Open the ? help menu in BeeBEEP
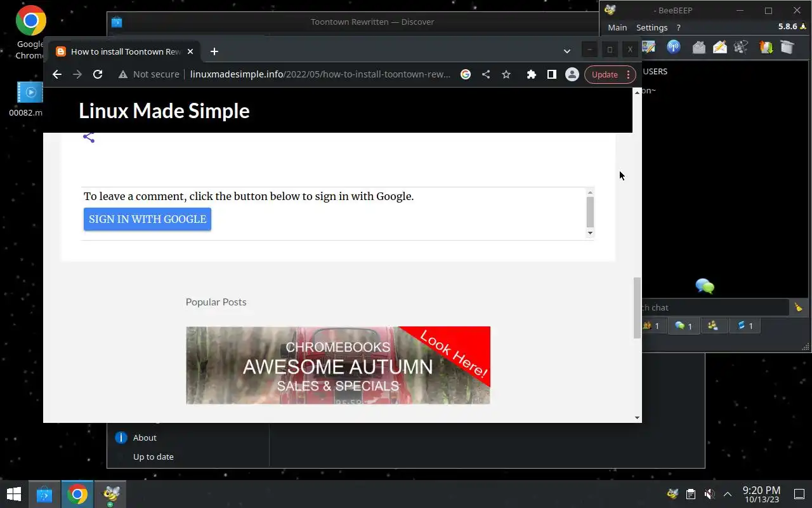Screen dimensions: 812x508 (678, 27)
